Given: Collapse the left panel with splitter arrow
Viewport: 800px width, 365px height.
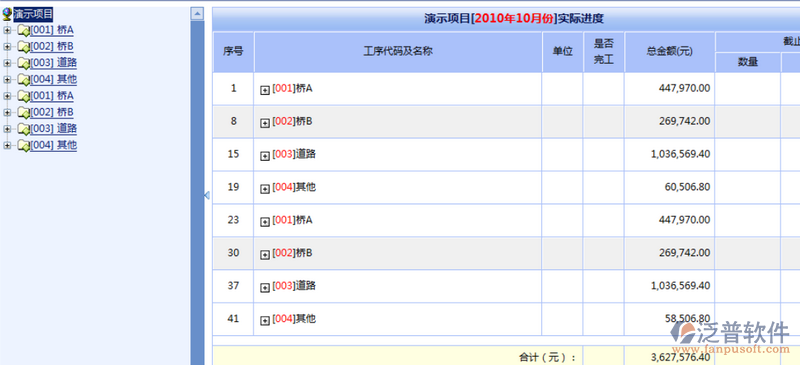Looking at the screenshot, I should coord(207,195).
